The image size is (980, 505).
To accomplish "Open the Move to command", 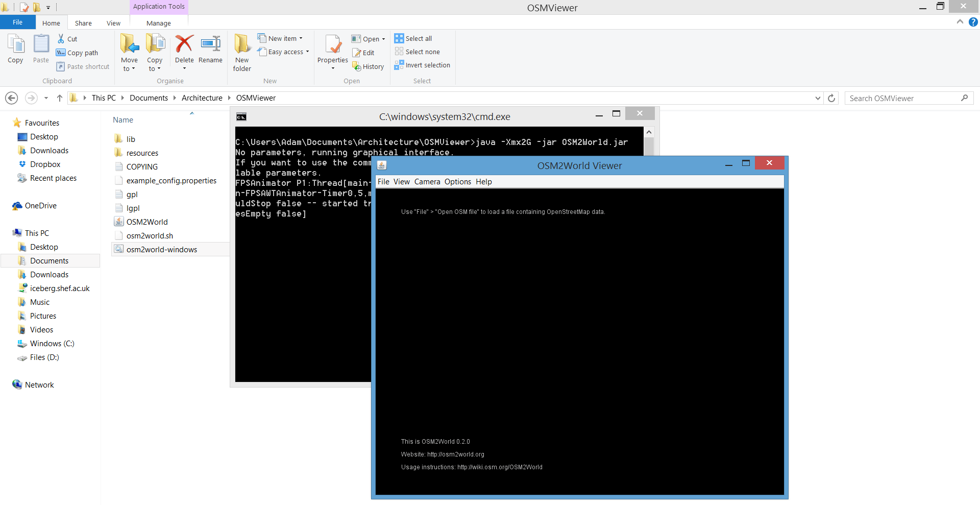I will [129, 53].
